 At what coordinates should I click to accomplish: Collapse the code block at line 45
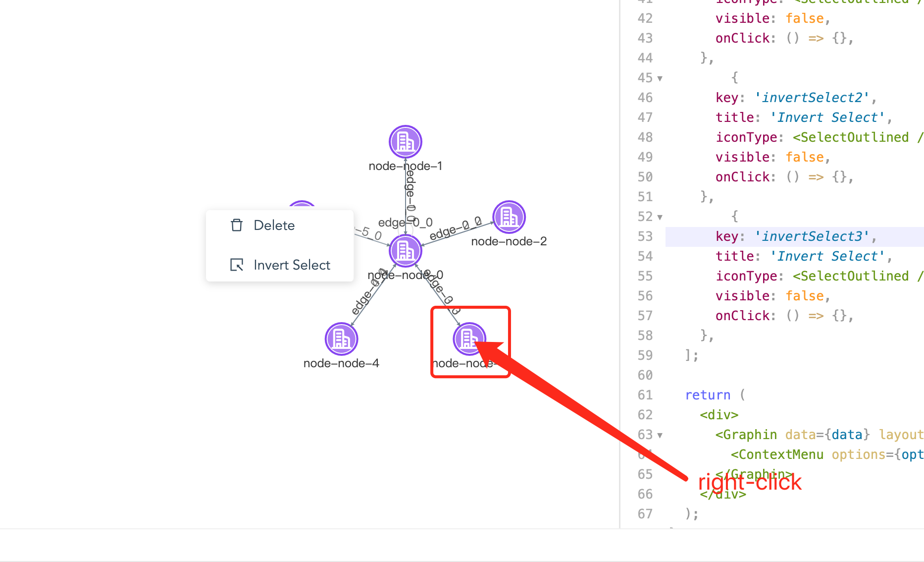coord(659,78)
